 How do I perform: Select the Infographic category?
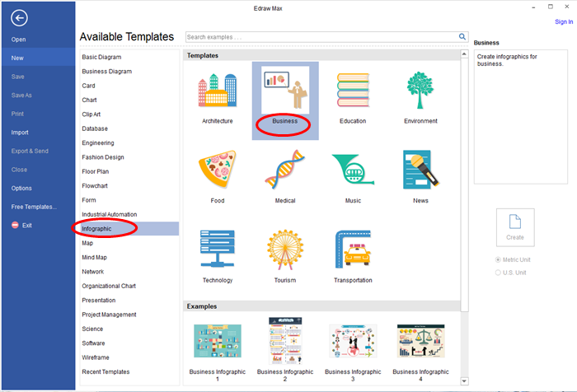129,229
